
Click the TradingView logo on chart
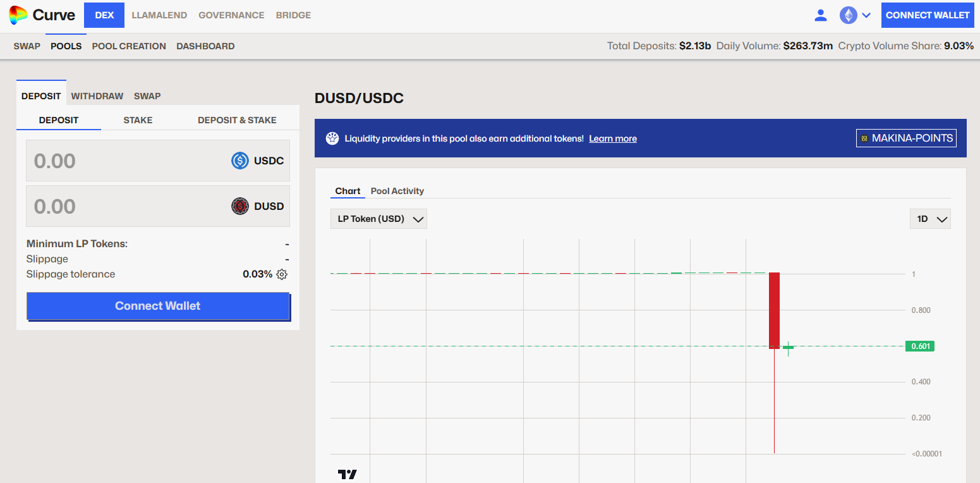pos(347,474)
